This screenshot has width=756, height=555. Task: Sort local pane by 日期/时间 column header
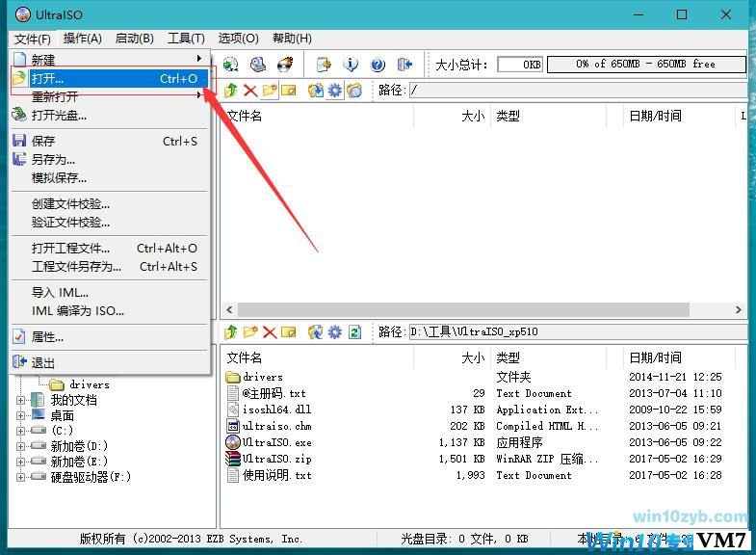click(678, 357)
